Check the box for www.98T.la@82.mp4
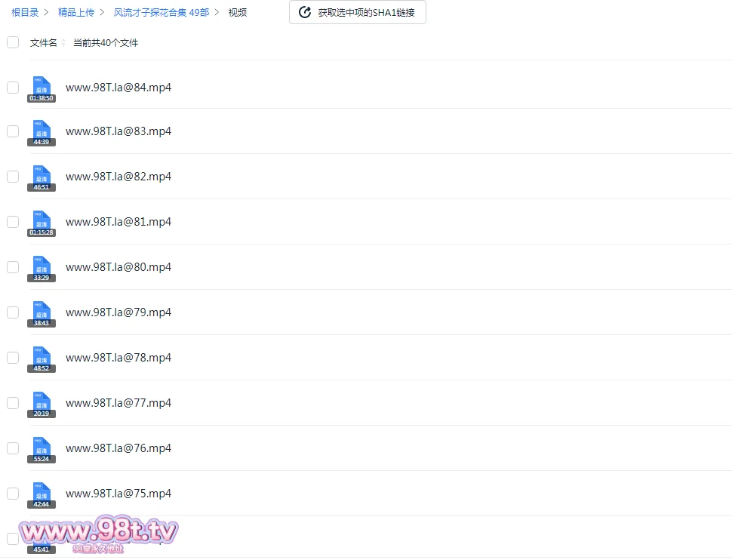 click(x=13, y=177)
